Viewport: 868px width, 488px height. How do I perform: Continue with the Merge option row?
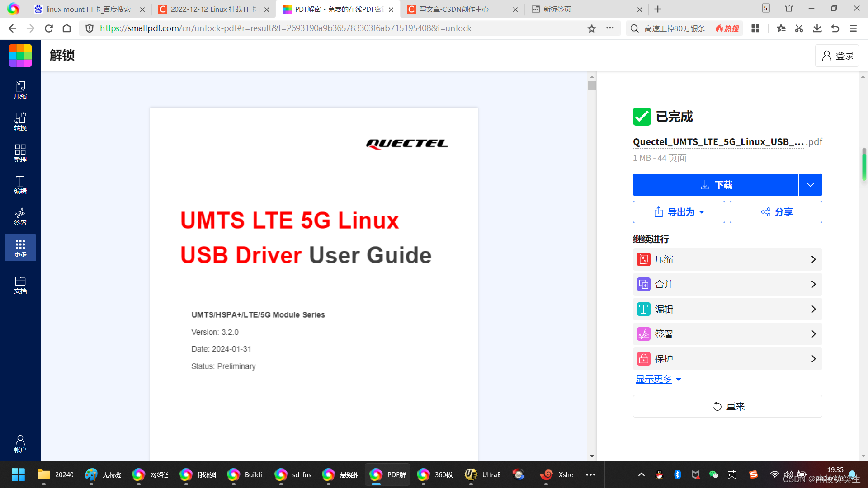coord(727,284)
